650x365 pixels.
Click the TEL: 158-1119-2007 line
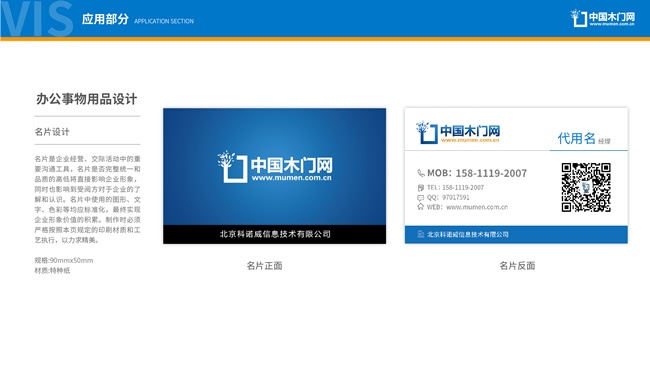pos(455,187)
